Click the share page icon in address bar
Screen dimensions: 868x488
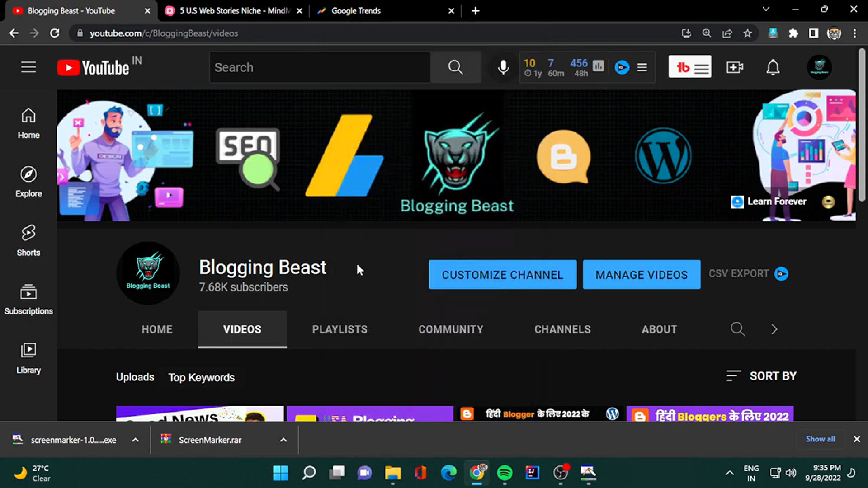coord(727,33)
